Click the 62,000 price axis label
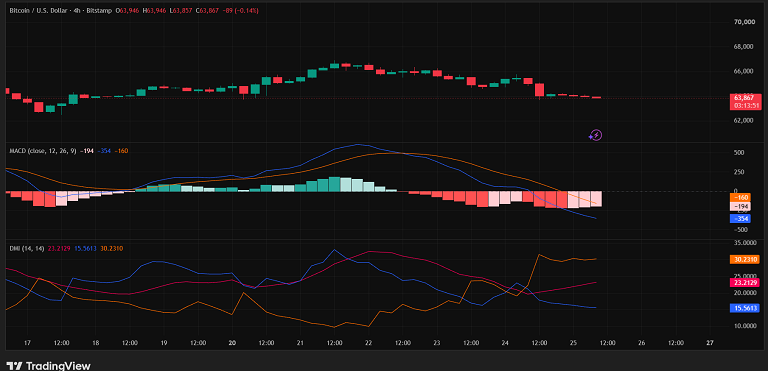The width and height of the screenshot is (768, 371). [743, 121]
